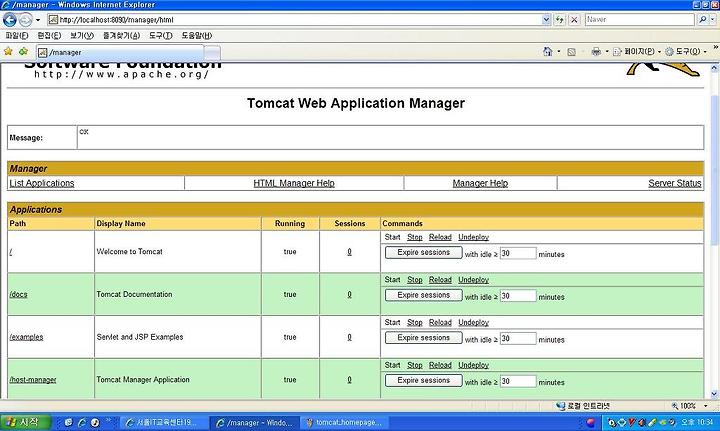
Task: Click Undeploy for the /docs application
Action: (x=473, y=280)
